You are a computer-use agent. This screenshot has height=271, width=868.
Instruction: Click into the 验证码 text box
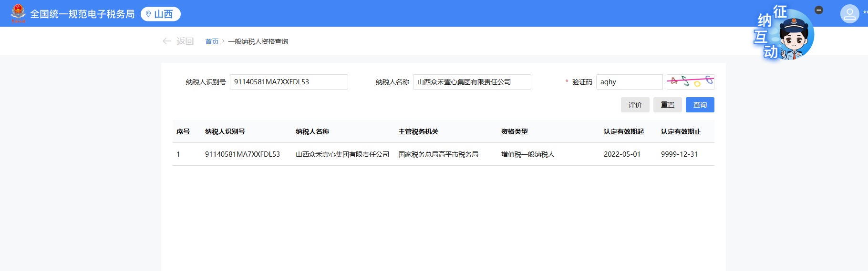click(x=629, y=82)
